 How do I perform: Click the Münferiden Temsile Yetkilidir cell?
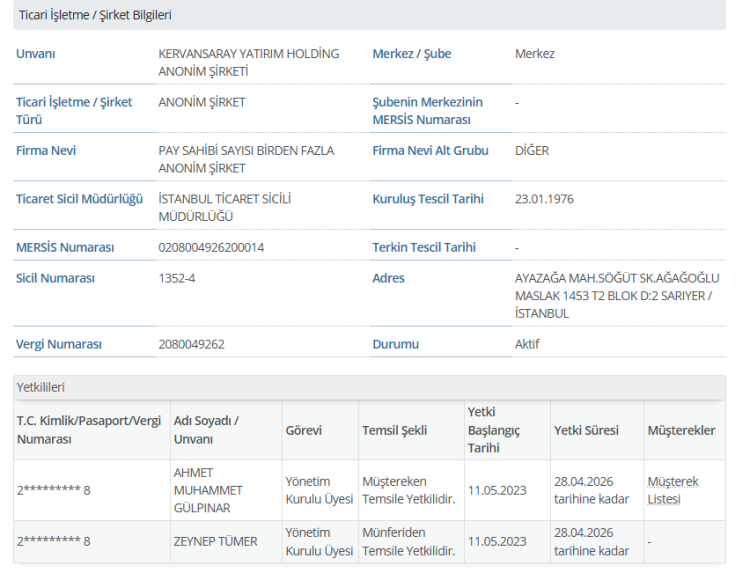[x=408, y=541]
